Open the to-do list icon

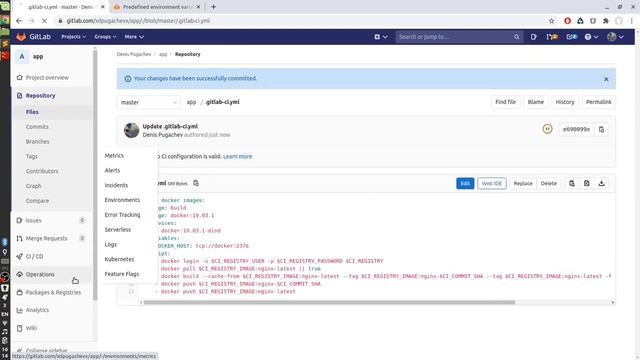point(571,37)
